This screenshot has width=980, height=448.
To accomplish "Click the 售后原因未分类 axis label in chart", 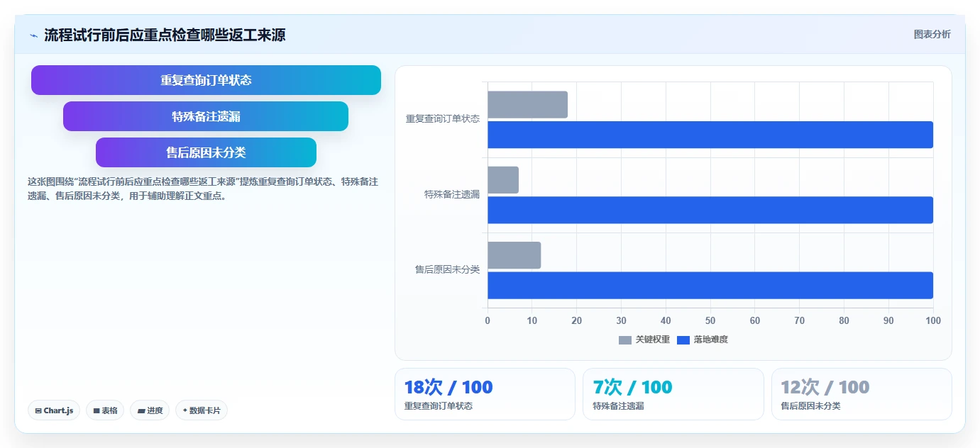I will pyautogui.click(x=448, y=269).
